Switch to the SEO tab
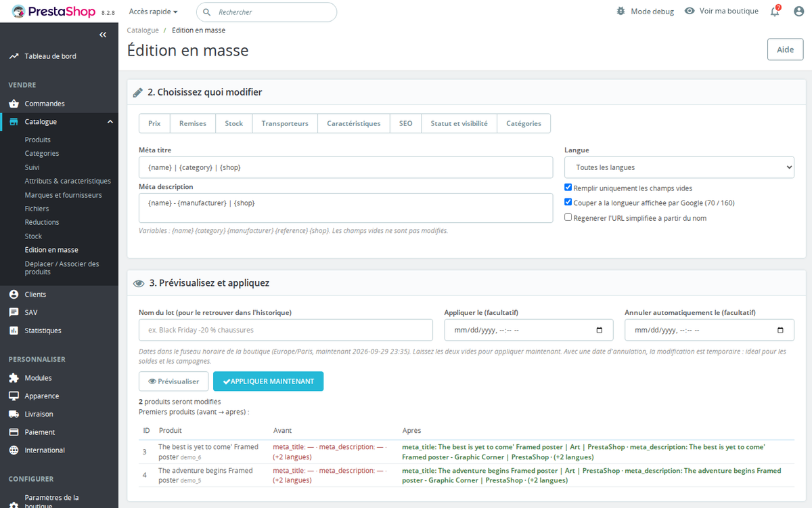812x508 pixels. (x=405, y=123)
